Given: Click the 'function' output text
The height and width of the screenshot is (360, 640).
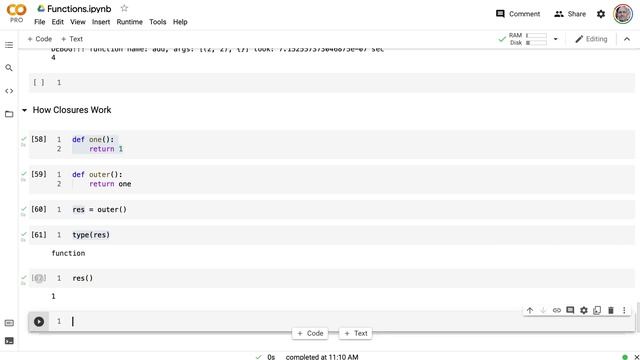Looking at the screenshot, I should 68,253.
